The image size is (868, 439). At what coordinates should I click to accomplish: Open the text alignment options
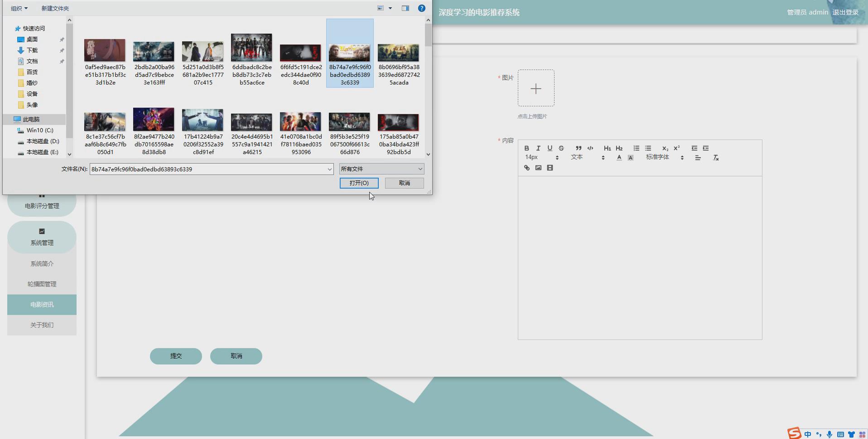click(x=698, y=158)
